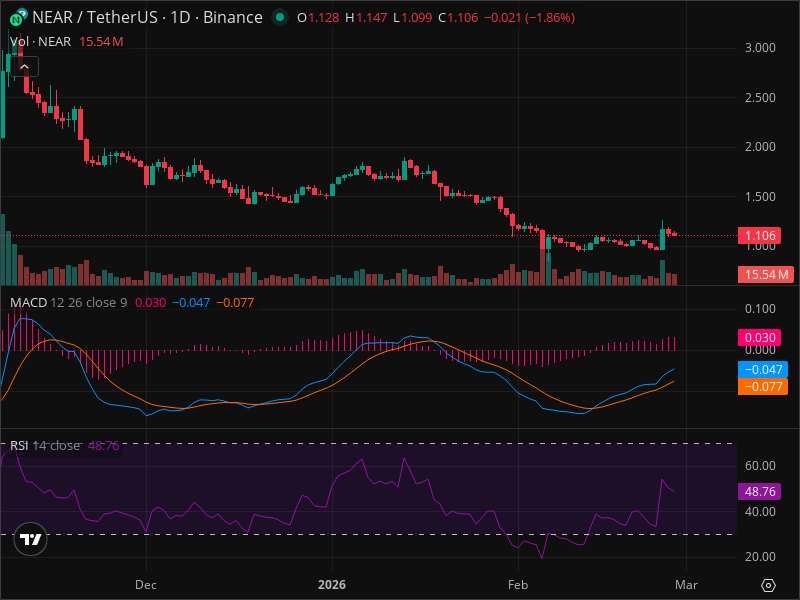Click the close price C1.106 value
The height and width of the screenshot is (600, 800).
click(x=458, y=18)
